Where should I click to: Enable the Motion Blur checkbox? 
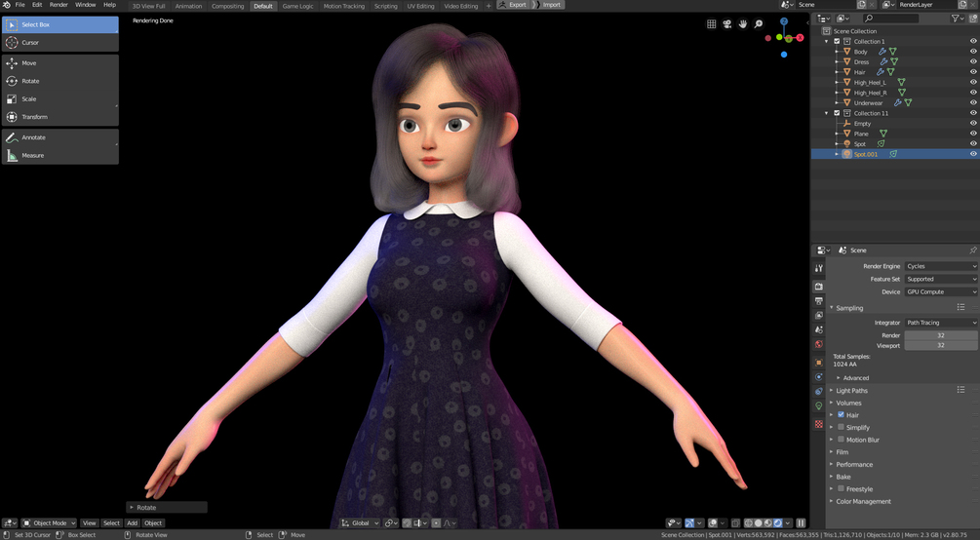tap(841, 440)
